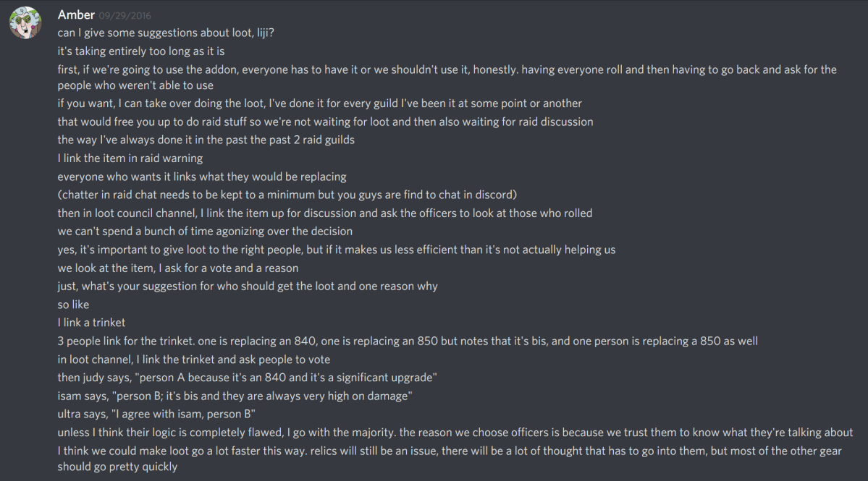
Task: Click the "then judy says" message line
Action: coord(246,378)
